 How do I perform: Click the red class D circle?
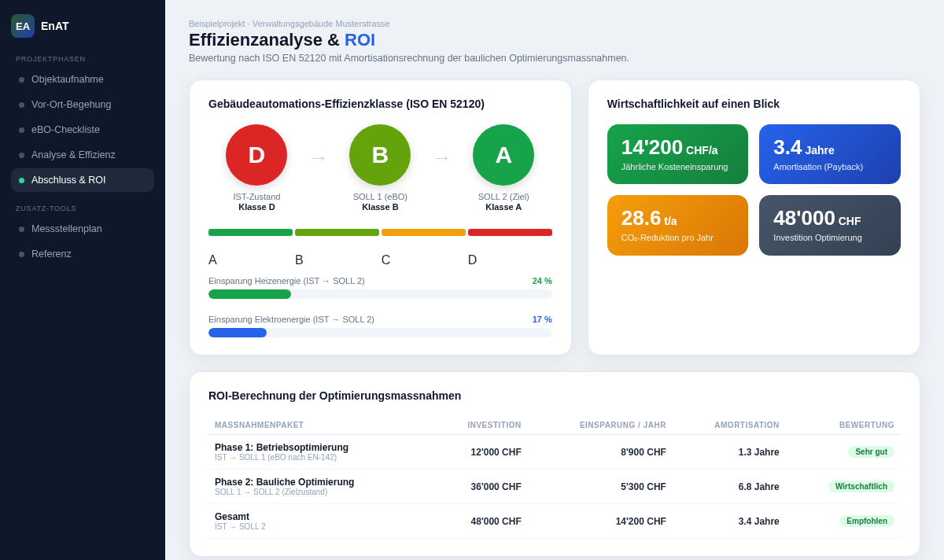256,155
